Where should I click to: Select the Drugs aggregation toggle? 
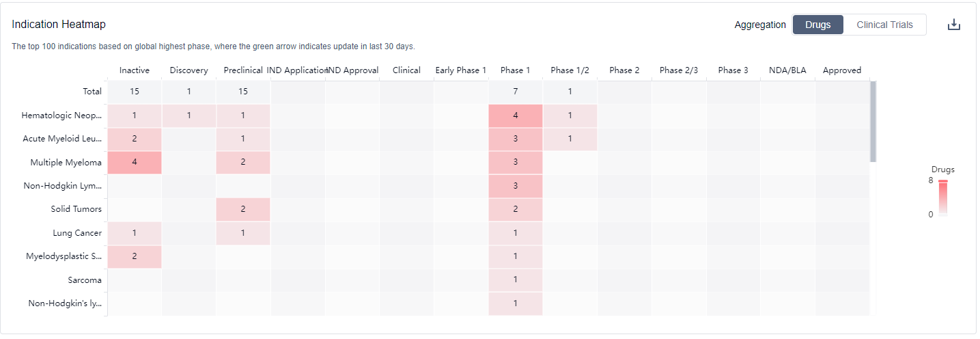click(x=817, y=25)
